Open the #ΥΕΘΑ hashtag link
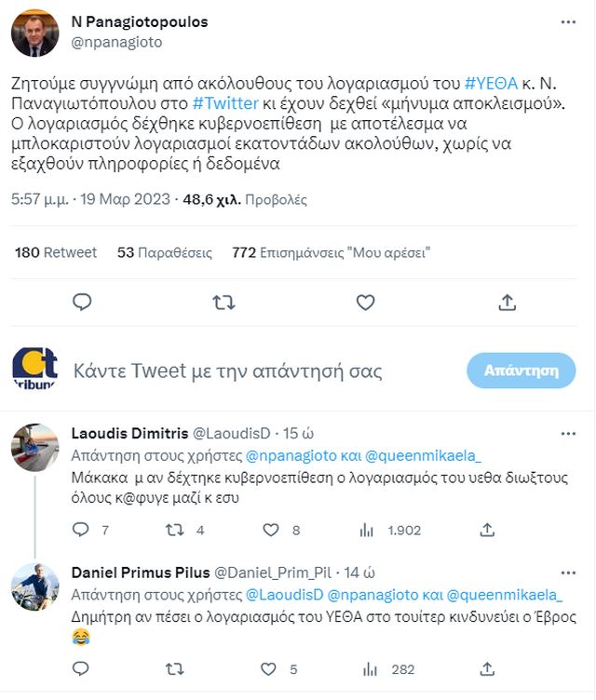596x700 pixels. 489,81
